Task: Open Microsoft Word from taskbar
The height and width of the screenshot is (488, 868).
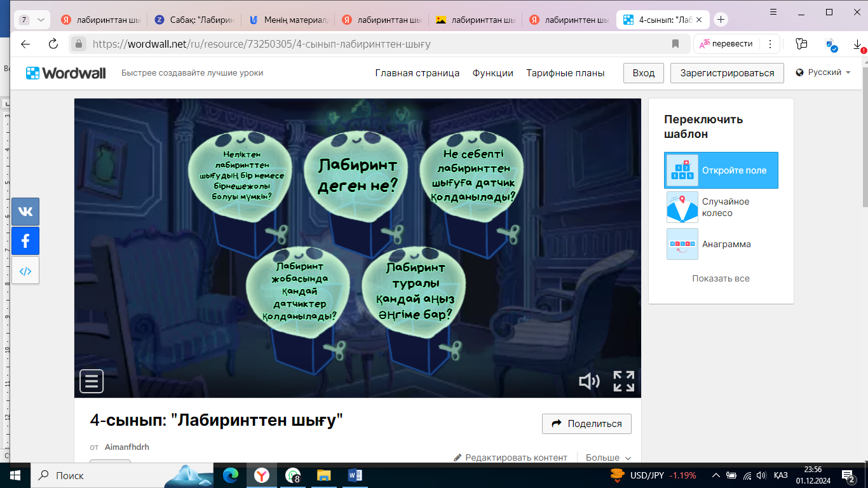Action: pos(355,475)
